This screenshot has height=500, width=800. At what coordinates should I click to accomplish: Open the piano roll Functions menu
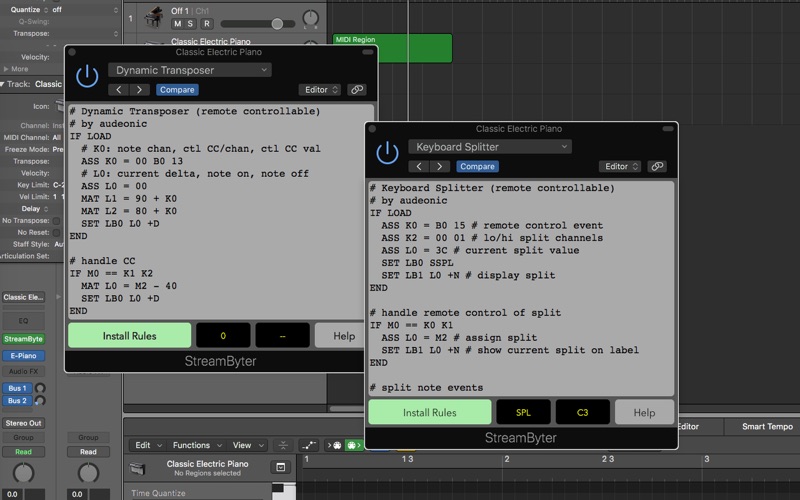197,445
